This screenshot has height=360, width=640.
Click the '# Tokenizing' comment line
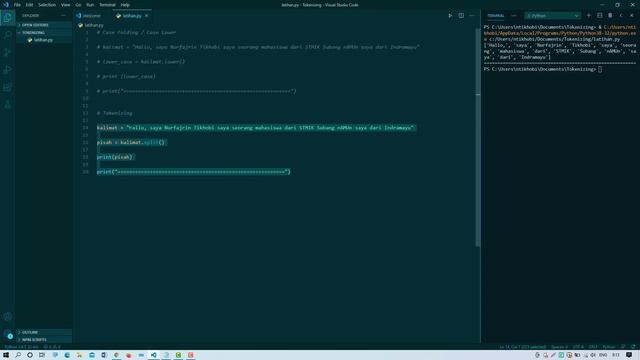click(115, 113)
